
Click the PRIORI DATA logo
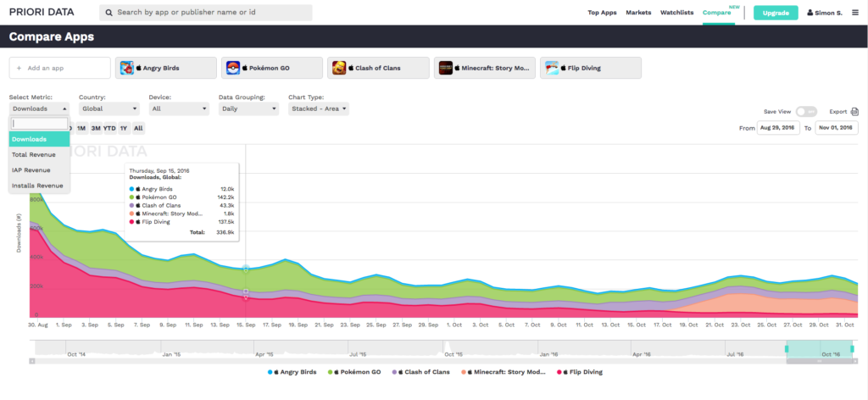click(x=42, y=12)
